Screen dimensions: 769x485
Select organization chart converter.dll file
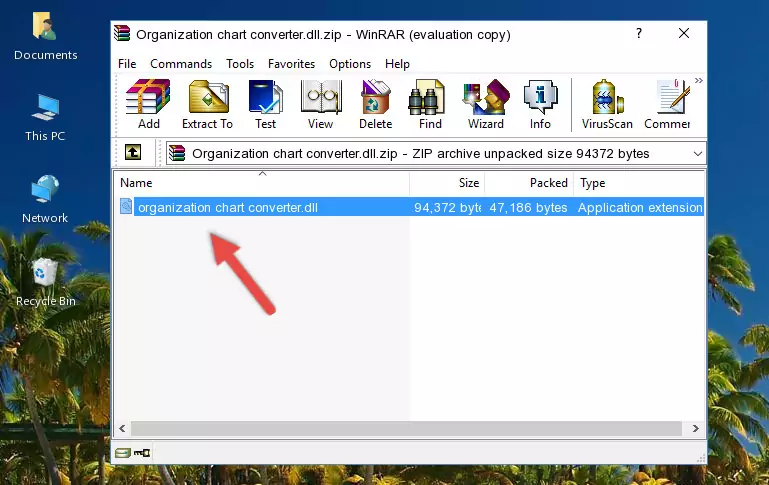coord(228,207)
